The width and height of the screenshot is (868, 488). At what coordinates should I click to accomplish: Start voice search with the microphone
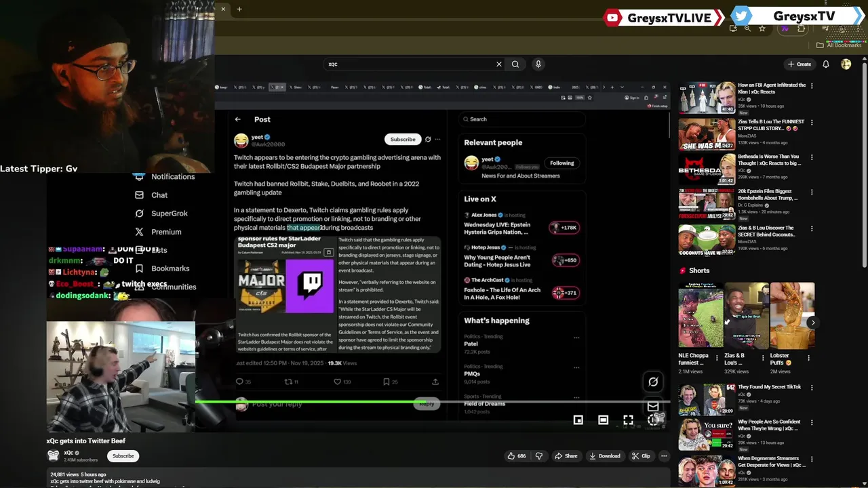(x=538, y=64)
